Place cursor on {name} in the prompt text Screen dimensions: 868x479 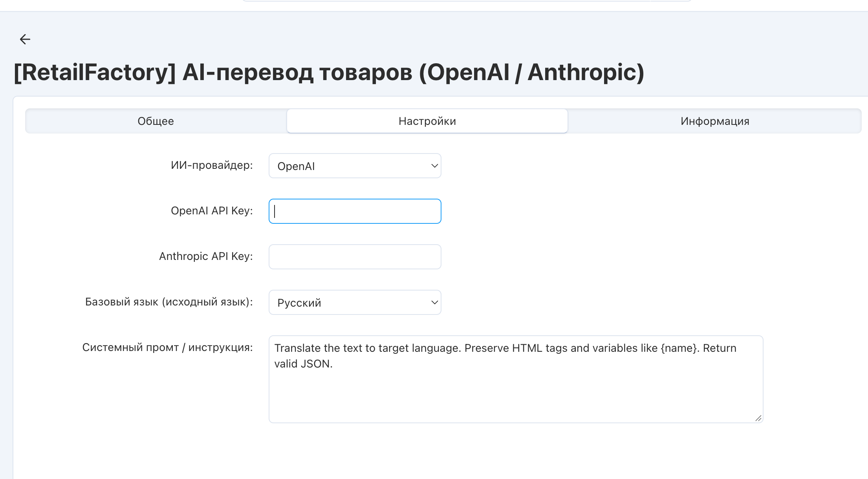pos(680,348)
